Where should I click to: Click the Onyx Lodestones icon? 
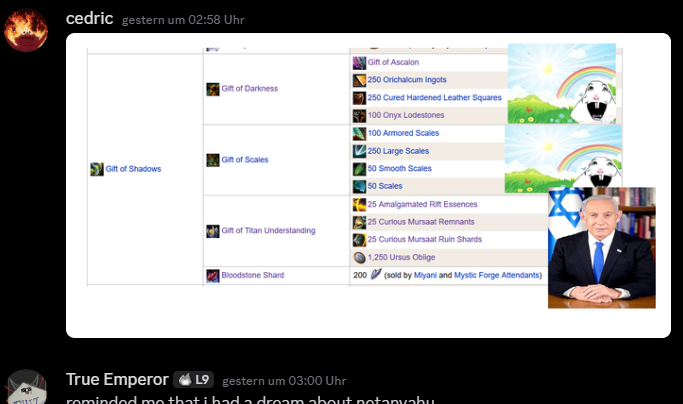pos(359,116)
